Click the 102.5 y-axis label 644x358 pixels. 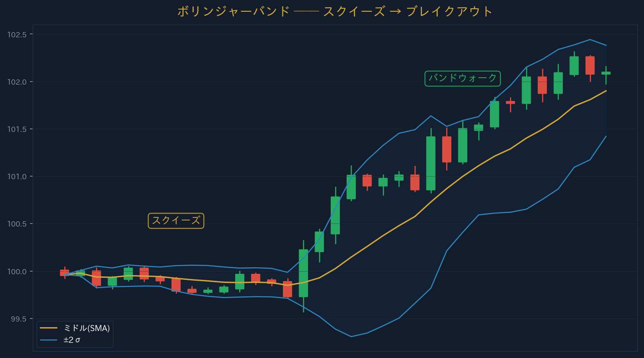pyautogui.click(x=17, y=34)
